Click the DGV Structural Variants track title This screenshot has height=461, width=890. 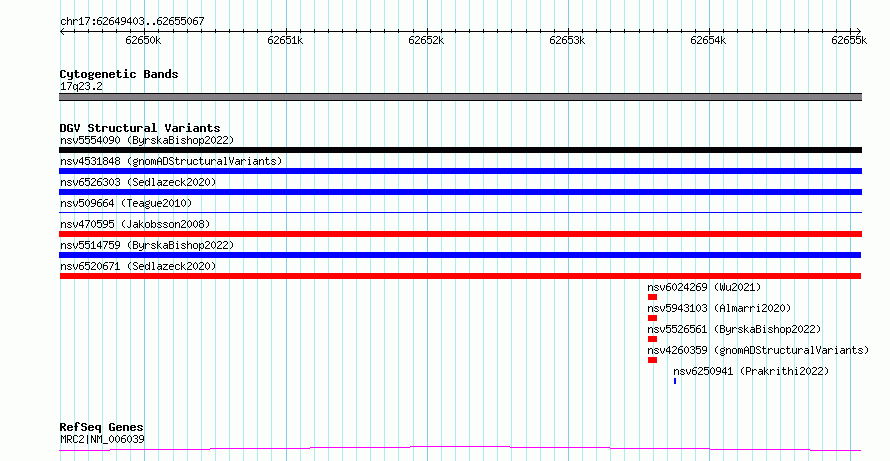coord(140,128)
